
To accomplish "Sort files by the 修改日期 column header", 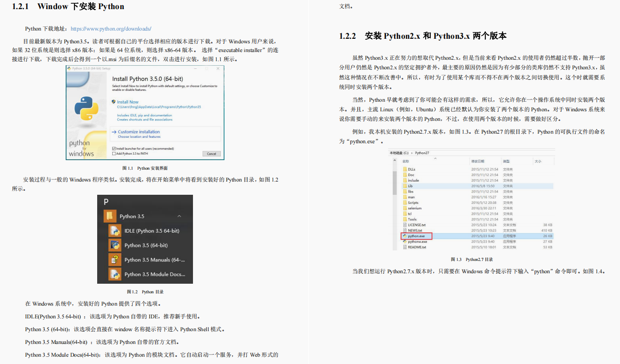I will (x=478, y=161).
